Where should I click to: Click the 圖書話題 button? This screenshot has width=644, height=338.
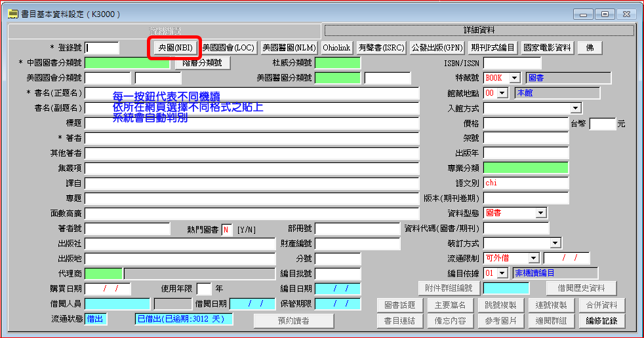tap(399, 305)
